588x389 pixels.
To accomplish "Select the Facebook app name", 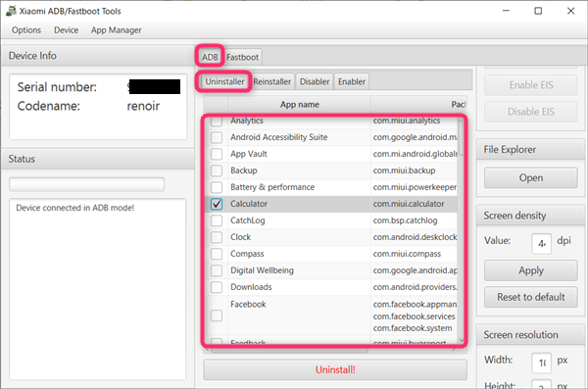I will [248, 304].
